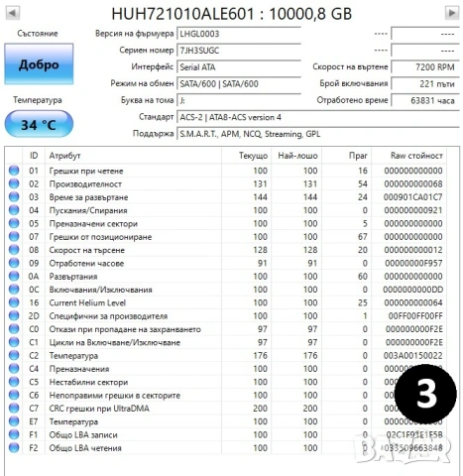This screenshot has width=463, height=476.
Task: Click status icon for Преназначения row
Action: coord(14,369)
